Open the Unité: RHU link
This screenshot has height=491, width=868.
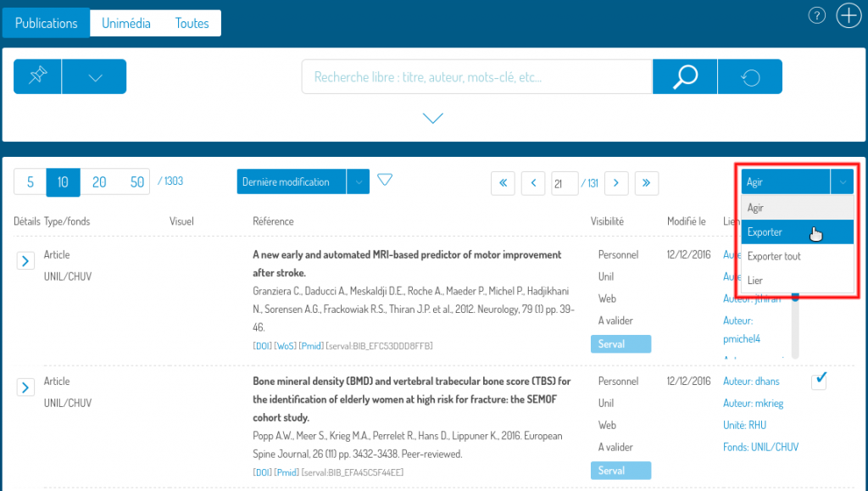(744, 425)
